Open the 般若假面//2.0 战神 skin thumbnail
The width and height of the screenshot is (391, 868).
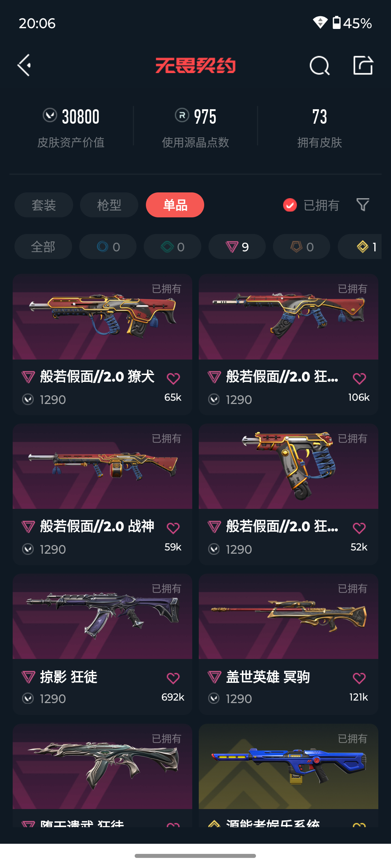coord(102,467)
